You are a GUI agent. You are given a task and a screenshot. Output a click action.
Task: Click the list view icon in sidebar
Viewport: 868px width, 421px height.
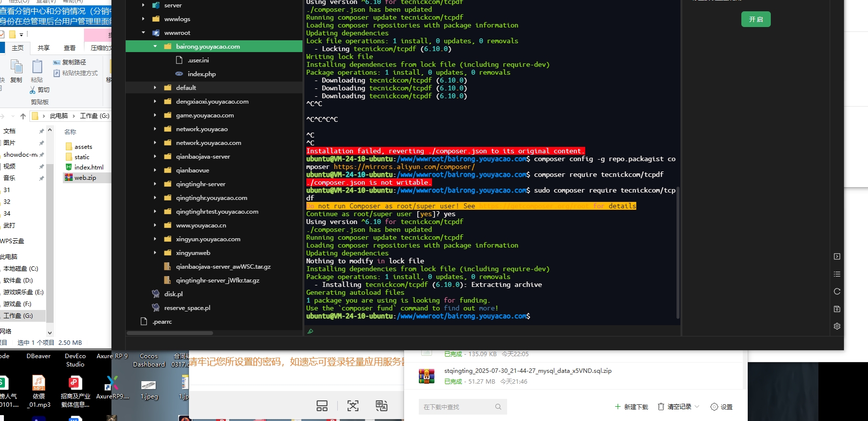click(837, 274)
